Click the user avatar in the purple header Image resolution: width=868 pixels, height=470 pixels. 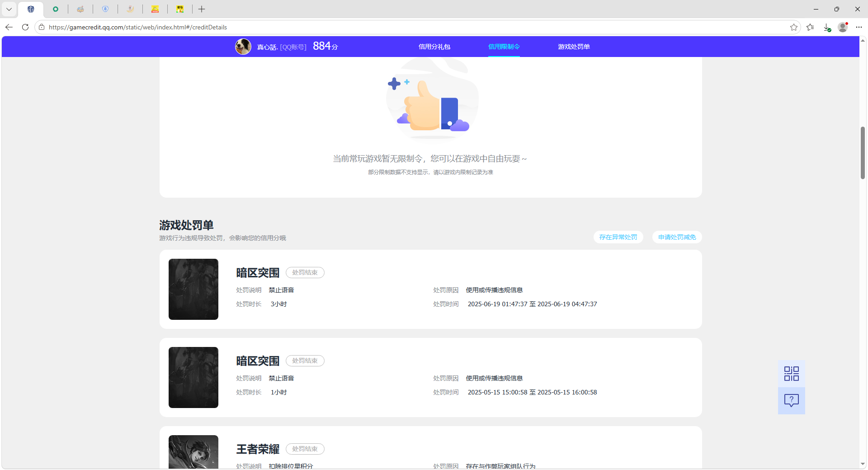point(243,47)
